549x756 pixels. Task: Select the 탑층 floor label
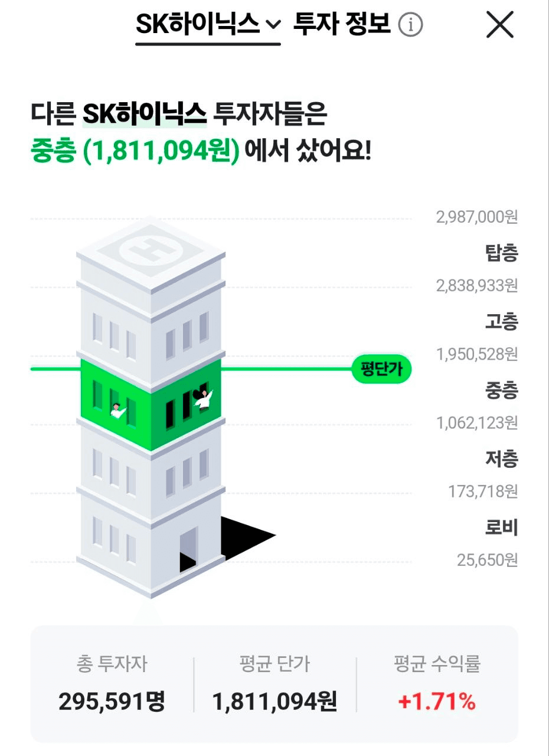[x=501, y=253]
